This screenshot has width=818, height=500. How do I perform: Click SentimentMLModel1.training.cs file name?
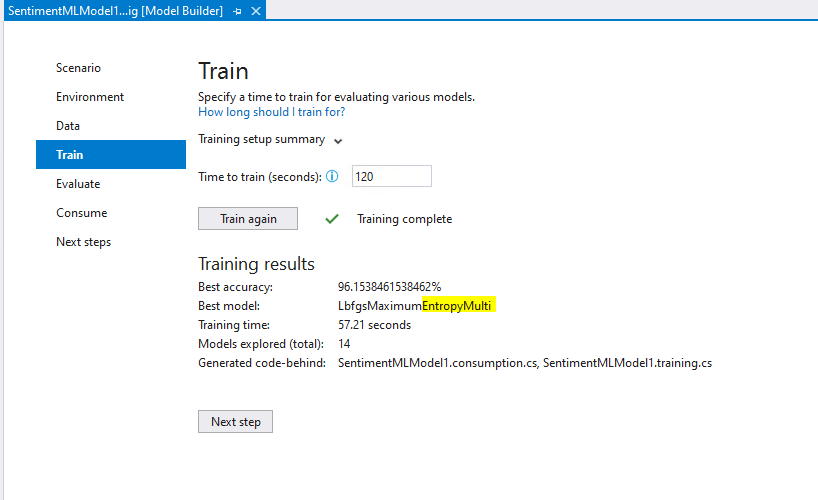click(627, 363)
